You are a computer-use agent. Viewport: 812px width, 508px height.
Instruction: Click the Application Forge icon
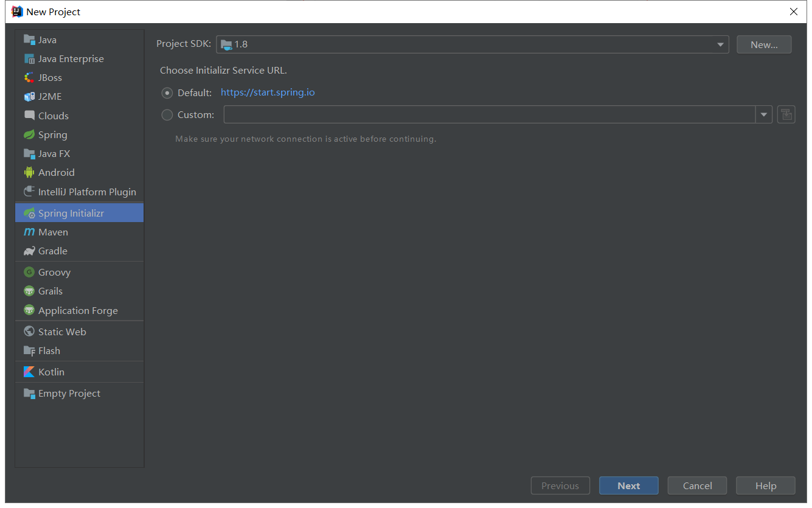point(29,310)
